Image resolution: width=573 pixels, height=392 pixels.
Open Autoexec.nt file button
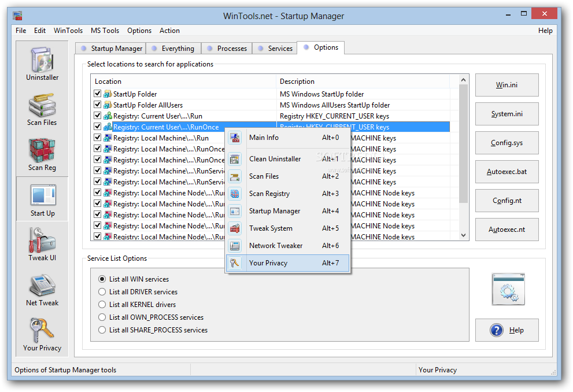point(507,230)
